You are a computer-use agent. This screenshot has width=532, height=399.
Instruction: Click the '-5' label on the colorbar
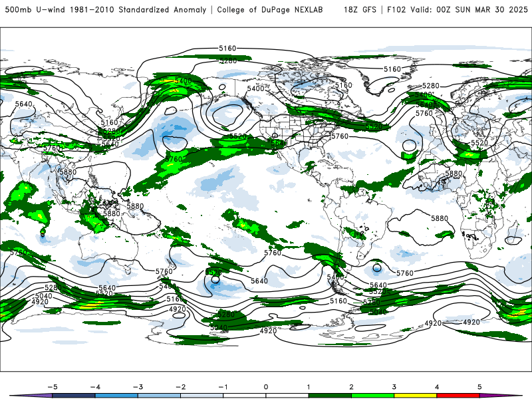pyautogui.click(x=53, y=387)
